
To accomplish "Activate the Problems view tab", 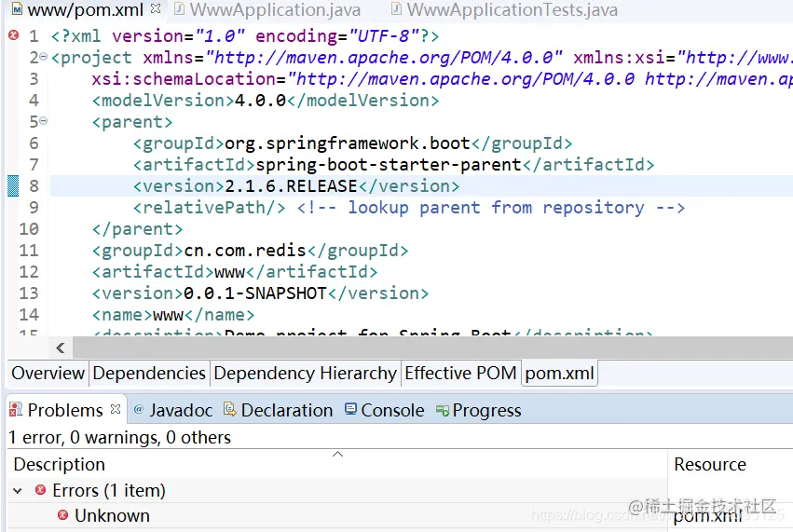I will (x=65, y=410).
